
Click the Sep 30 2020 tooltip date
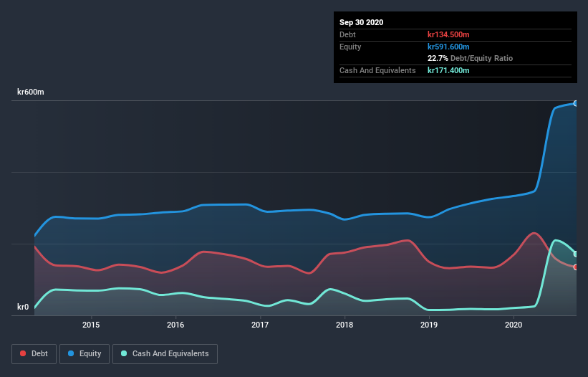point(362,22)
